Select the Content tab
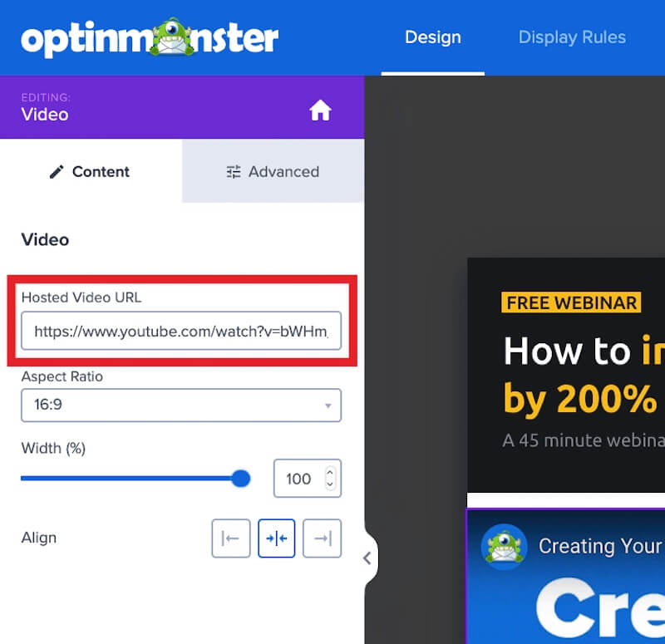Screen dimensions: 665x644 tap(91, 171)
